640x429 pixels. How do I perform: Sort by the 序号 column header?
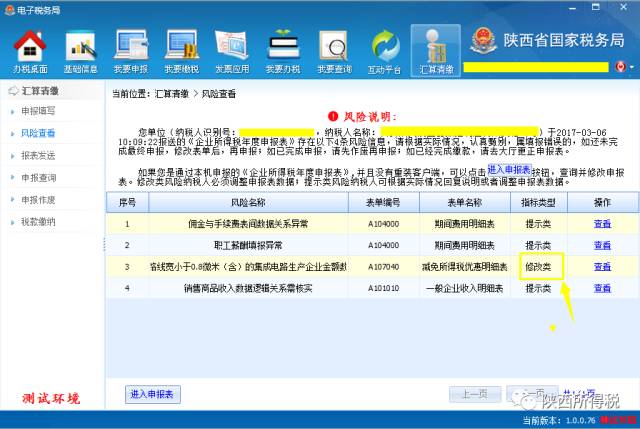[x=127, y=202]
